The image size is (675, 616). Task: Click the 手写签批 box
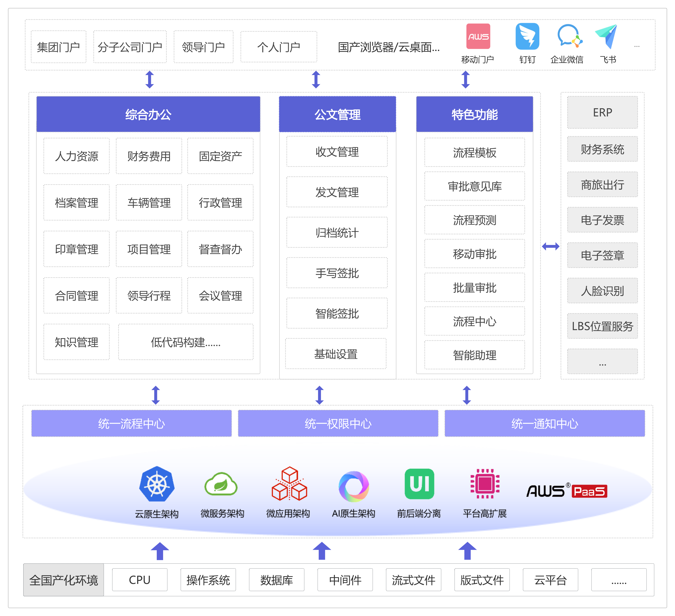click(x=337, y=273)
